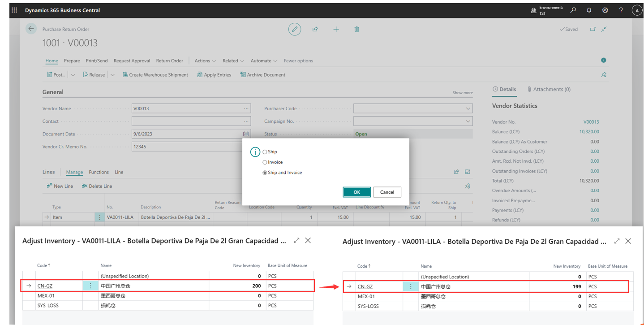Click the plus icon to add new
Viewport: 644px width, 325px height.
pos(336,29)
